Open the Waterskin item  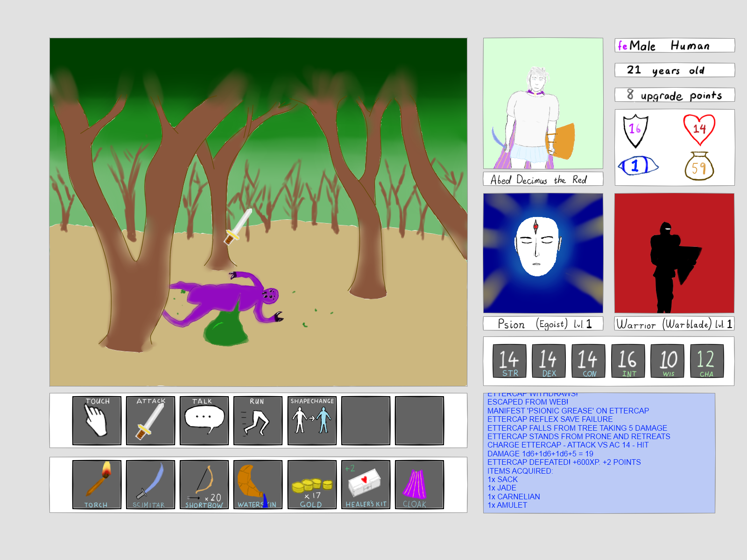[258, 484]
